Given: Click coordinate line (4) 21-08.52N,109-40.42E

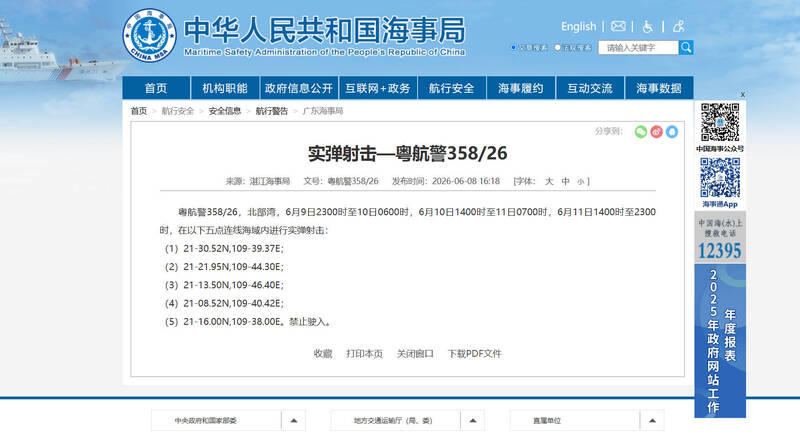Looking at the screenshot, I should coord(224,304).
